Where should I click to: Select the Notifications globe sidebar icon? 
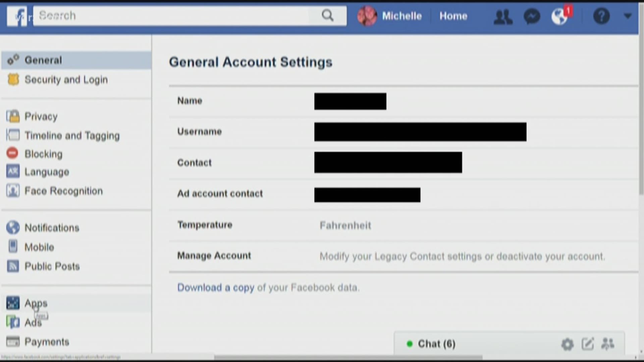point(13,228)
